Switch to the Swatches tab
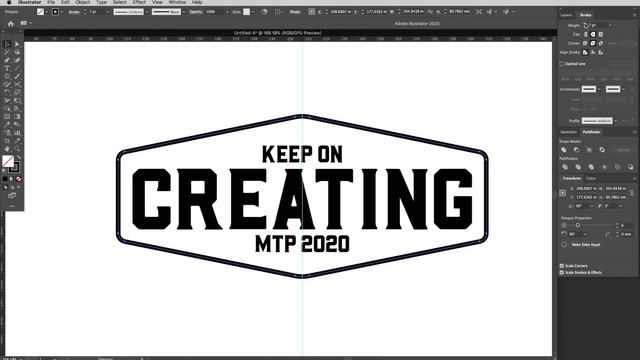The width and height of the screenshot is (640, 360). [x=568, y=132]
